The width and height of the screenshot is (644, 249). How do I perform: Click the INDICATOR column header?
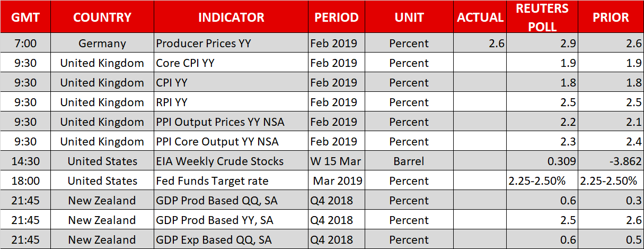point(231,17)
